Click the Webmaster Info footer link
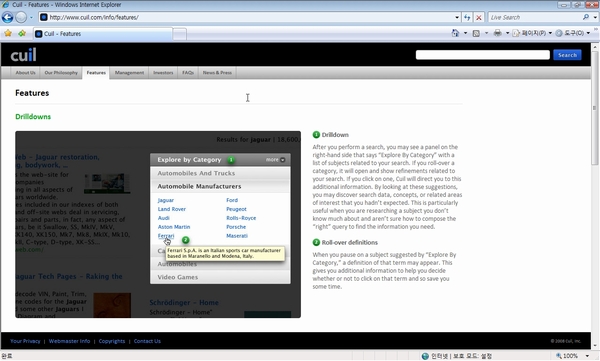The image size is (600, 361). pos(69,341)
